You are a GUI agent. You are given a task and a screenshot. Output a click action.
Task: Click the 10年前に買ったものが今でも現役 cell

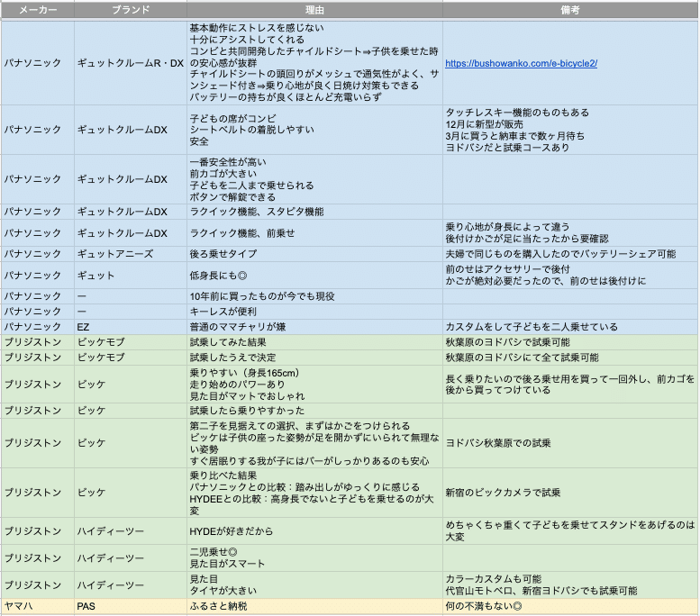(x=314, y=296)
